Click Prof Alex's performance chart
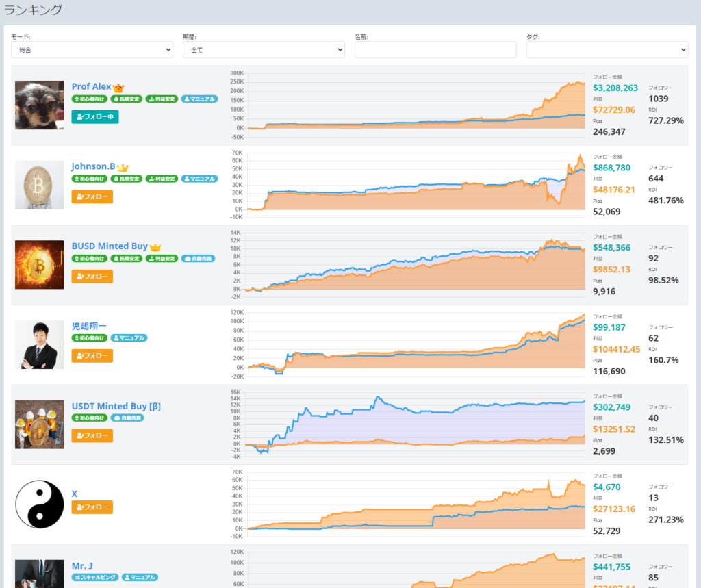This screenshot has width=701, height=588. pyautogui.click(x=408, y=105)
